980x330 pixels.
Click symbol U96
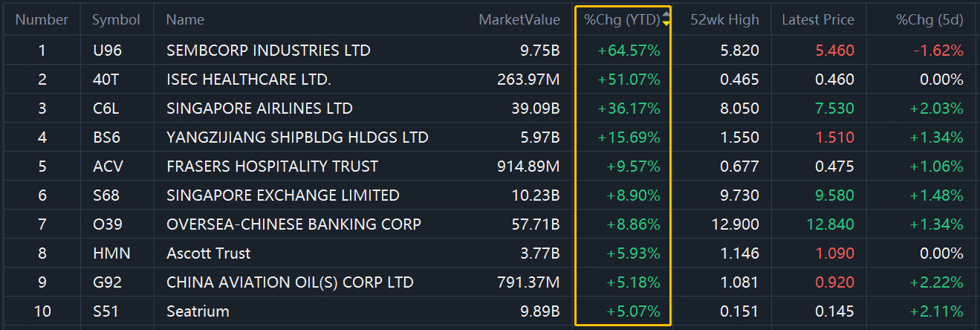pos(106,51)
